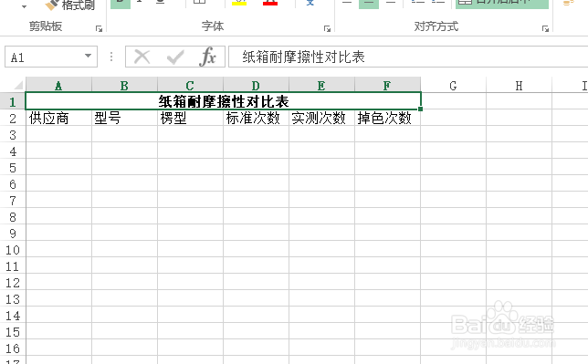Screen dimensions: 588x364
Task: Select column B header
Action: [x=124, y=86]
